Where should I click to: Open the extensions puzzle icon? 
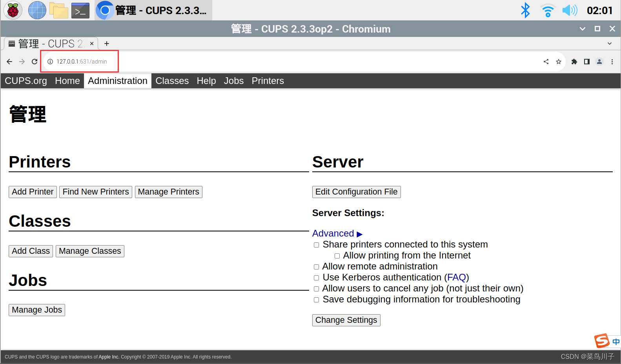coord(574,62)
